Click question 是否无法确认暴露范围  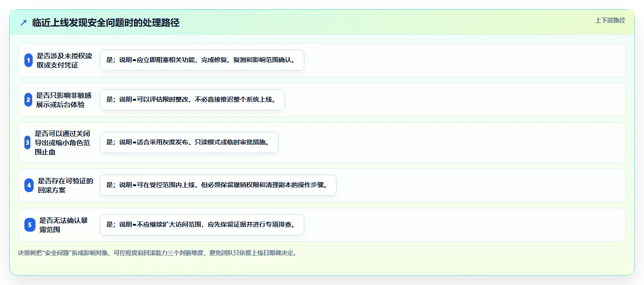tap(64, 225)
